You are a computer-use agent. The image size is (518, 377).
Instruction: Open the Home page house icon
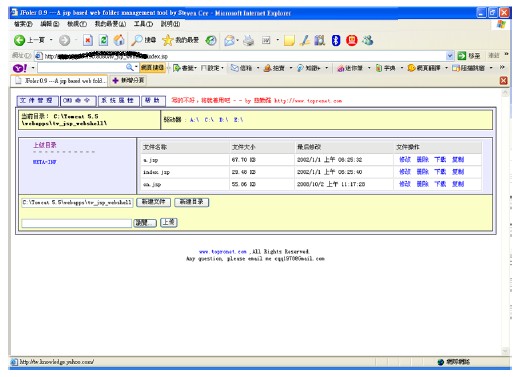pos(119,41)
